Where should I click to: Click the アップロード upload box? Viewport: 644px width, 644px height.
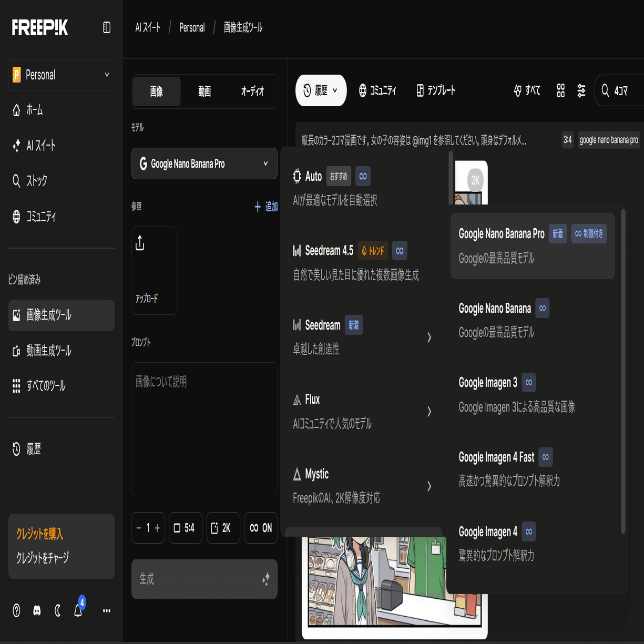[154, 271]
